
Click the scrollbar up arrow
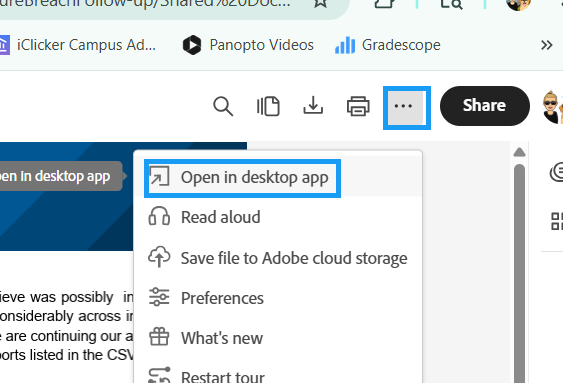click(x=520, y=152)
